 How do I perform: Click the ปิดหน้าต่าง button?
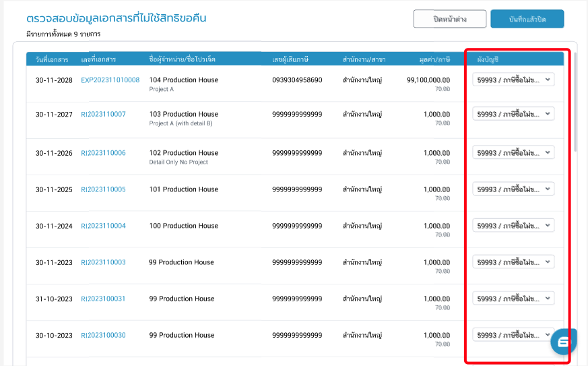pos(449,19)
